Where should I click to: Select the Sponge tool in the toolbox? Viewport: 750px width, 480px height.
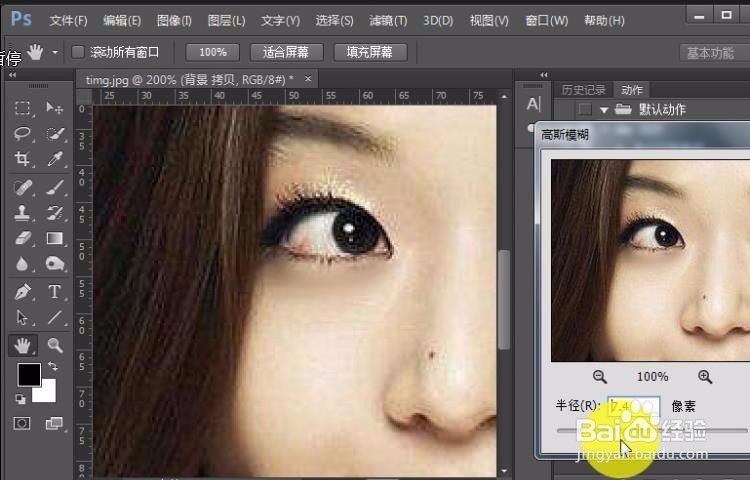[x=55, y=263]
